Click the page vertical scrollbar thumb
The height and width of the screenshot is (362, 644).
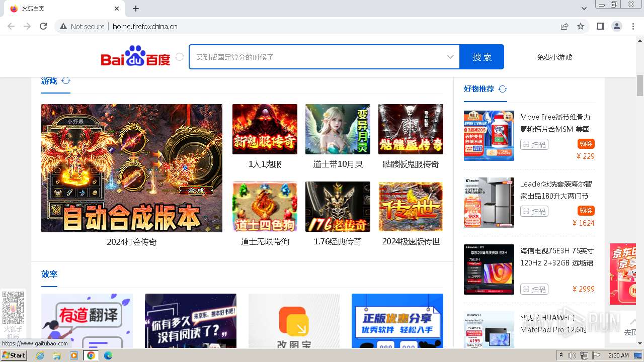tap(640, 85)
